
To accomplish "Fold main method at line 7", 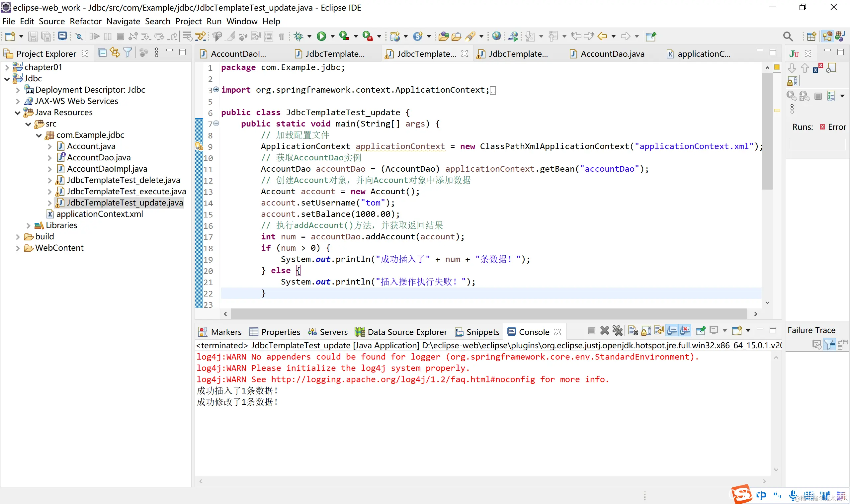I will click(216, 123).
